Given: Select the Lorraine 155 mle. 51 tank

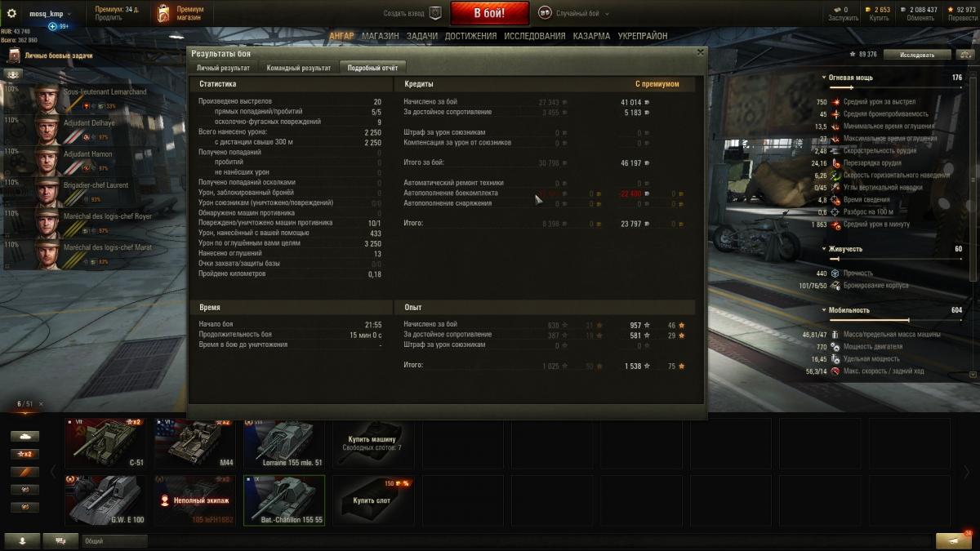Looking at the screenshot, I should pyautogui.click(x=284, y=443).
